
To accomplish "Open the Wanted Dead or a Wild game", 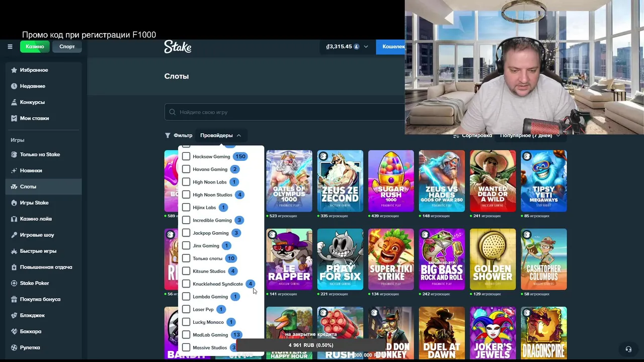I will coord(493,181).
